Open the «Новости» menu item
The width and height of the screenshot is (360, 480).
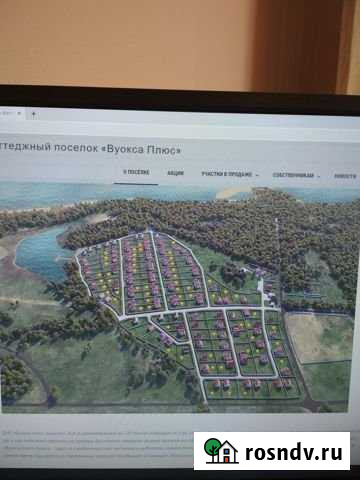(x=345, y=176)
